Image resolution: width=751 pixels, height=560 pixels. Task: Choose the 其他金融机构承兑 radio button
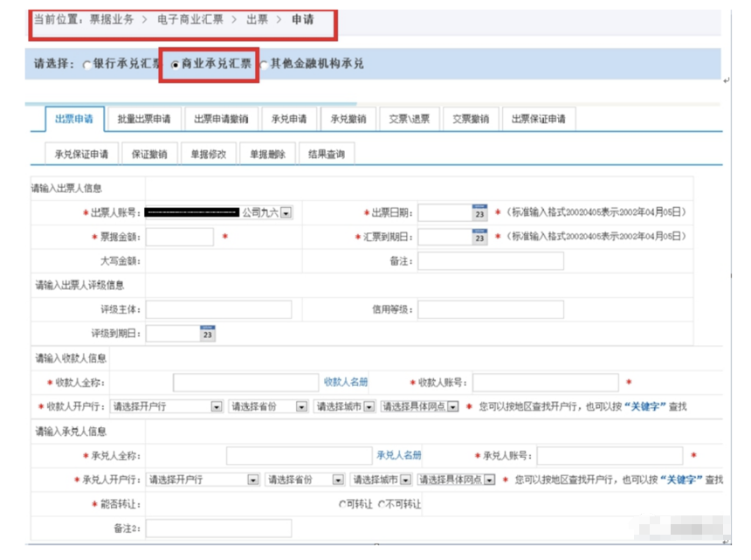tap(264, 65)
